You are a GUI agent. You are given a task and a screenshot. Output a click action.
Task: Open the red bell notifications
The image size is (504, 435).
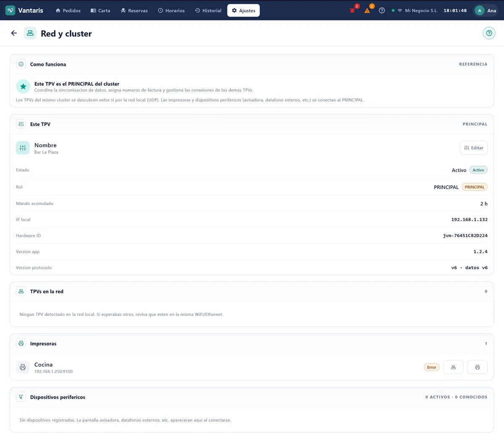tap(352, 11)
